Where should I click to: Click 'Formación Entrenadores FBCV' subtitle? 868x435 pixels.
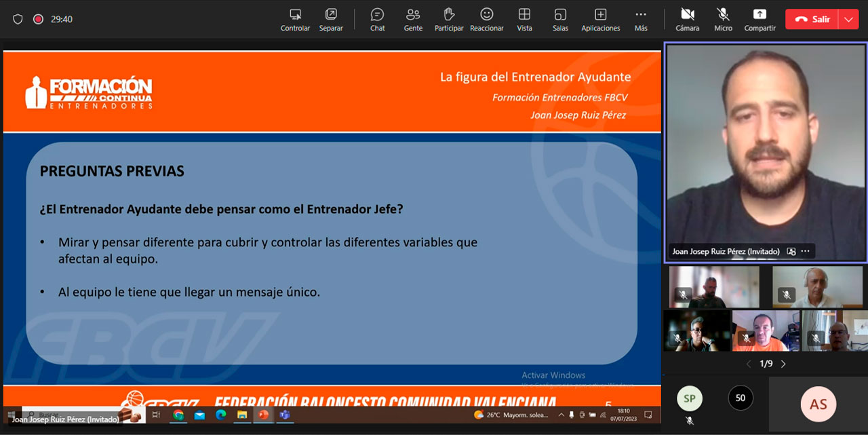click(x=560, y=98)
